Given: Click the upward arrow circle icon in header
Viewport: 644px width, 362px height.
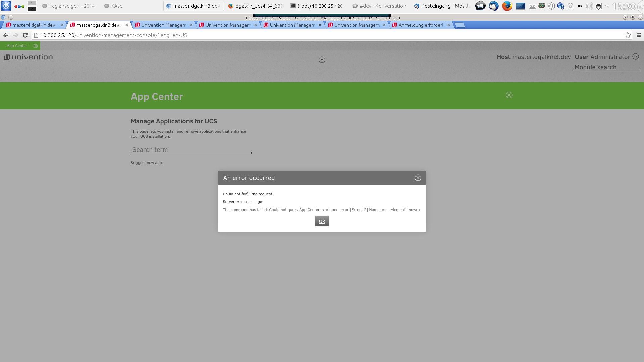Looking at the screenshot, I should [x=322, y=60].
